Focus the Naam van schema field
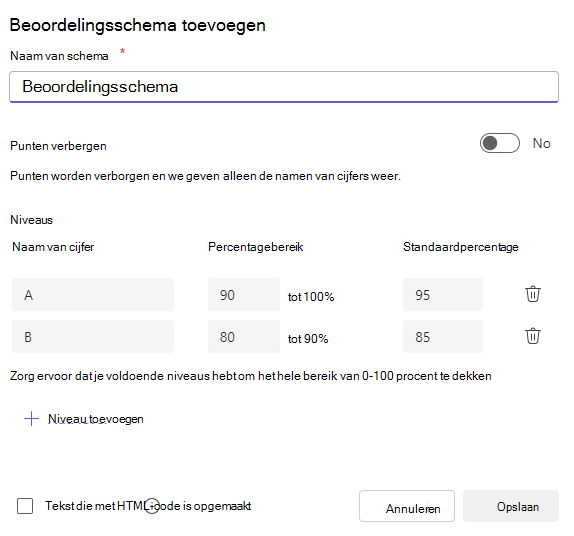The height and width of the screenshot is (536, 574). coord(284,87)
